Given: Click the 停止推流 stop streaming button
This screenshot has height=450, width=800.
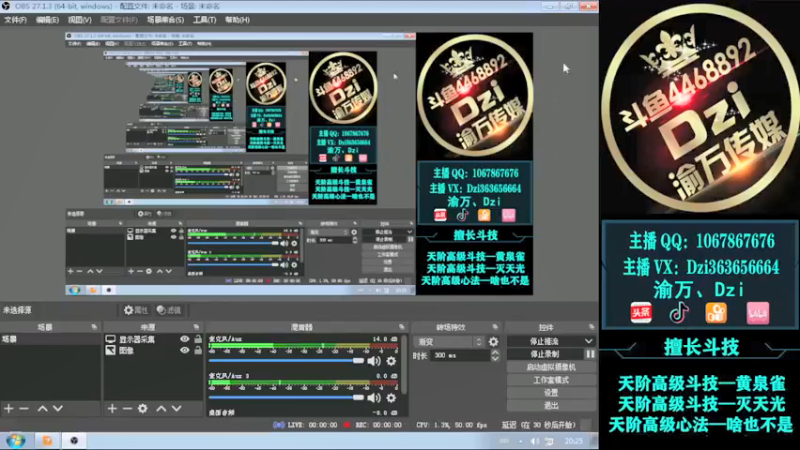Looking at the screenshot, I should click(x=544, y=341).
